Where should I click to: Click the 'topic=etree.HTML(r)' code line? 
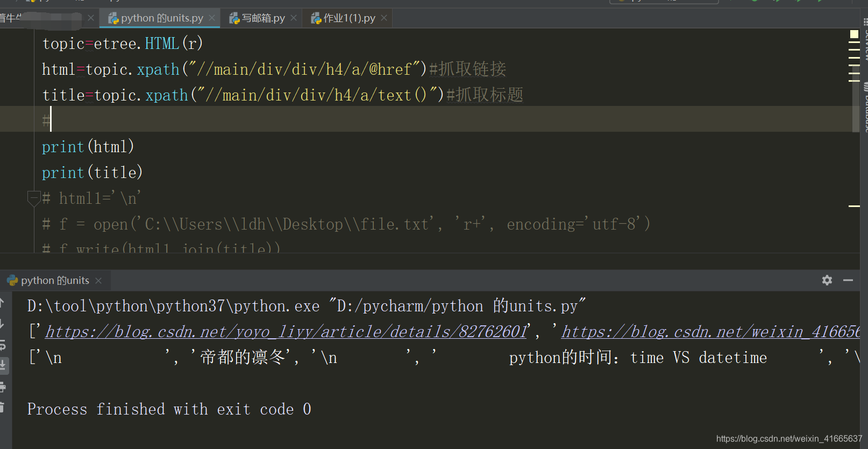click(123, 44)
